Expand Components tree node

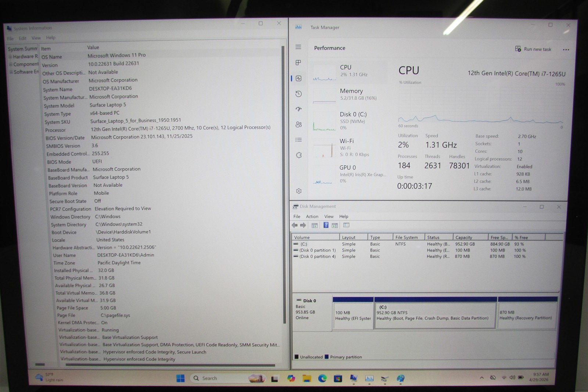[11, 64]
